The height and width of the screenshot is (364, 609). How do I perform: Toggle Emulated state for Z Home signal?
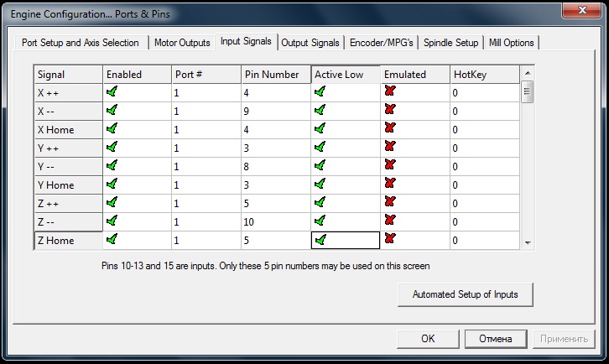tap(389, 239)
